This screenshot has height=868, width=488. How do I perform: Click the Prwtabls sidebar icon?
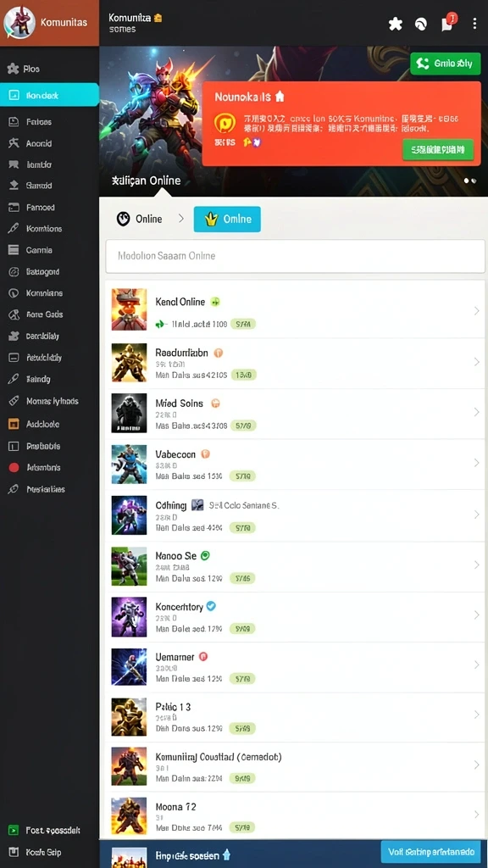point(14,446)
